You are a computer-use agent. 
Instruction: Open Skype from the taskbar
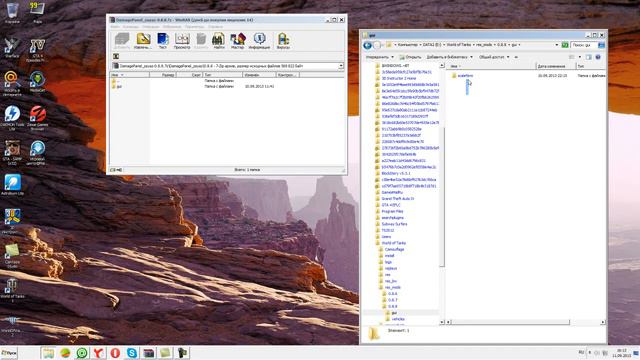pyautogui.click(x=132, y=353)
